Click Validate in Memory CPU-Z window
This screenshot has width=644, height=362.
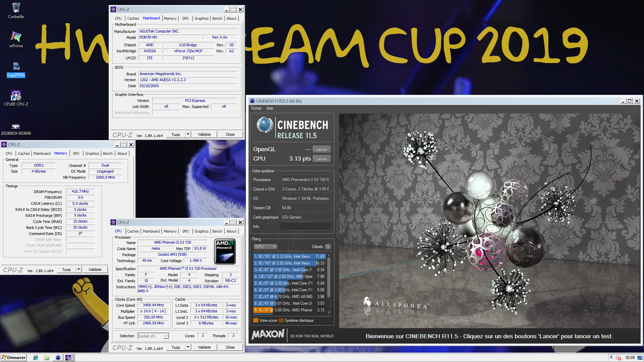point(95,269)
